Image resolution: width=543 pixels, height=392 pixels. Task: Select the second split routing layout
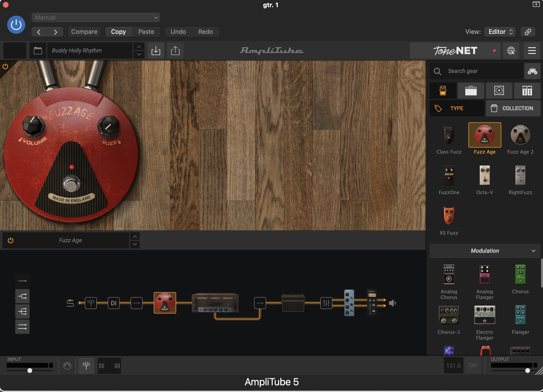coord(22,296)
